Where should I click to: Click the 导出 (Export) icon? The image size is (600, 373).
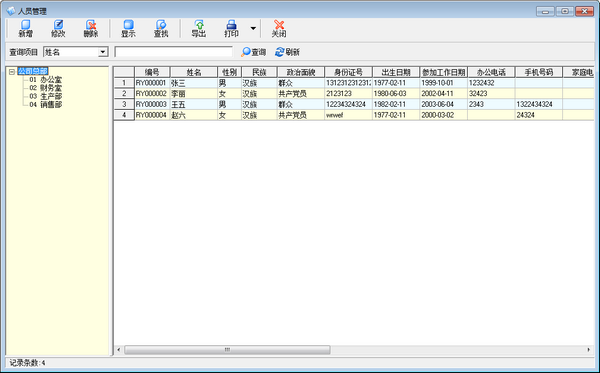[199, 29]
